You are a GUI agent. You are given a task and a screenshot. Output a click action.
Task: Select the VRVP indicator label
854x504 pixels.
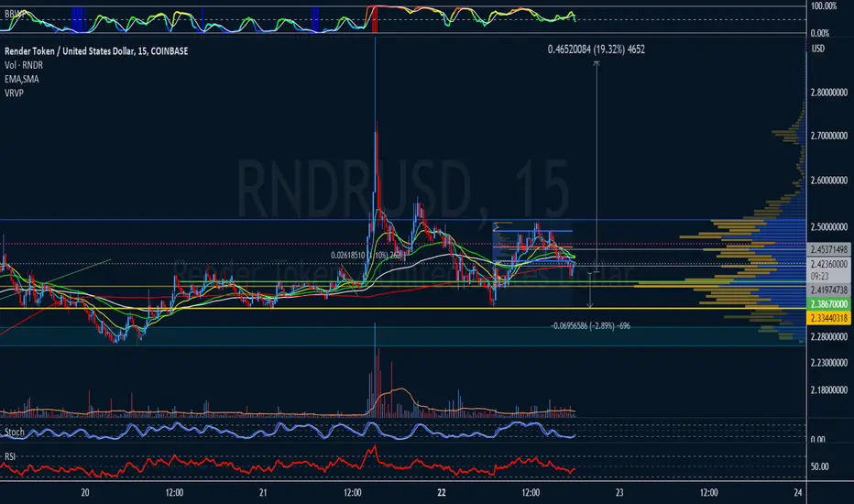click(14, 93)
